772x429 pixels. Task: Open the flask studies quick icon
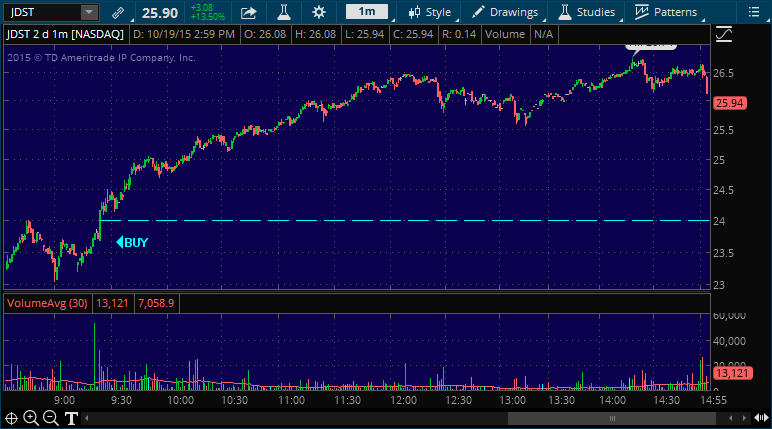(284, 12)
